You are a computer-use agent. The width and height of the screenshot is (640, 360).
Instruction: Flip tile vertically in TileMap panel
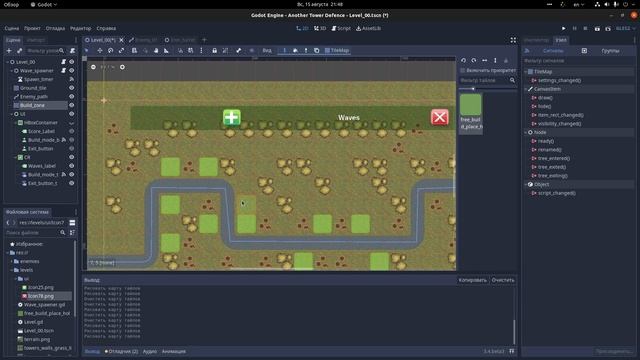(x=495, y=60)
